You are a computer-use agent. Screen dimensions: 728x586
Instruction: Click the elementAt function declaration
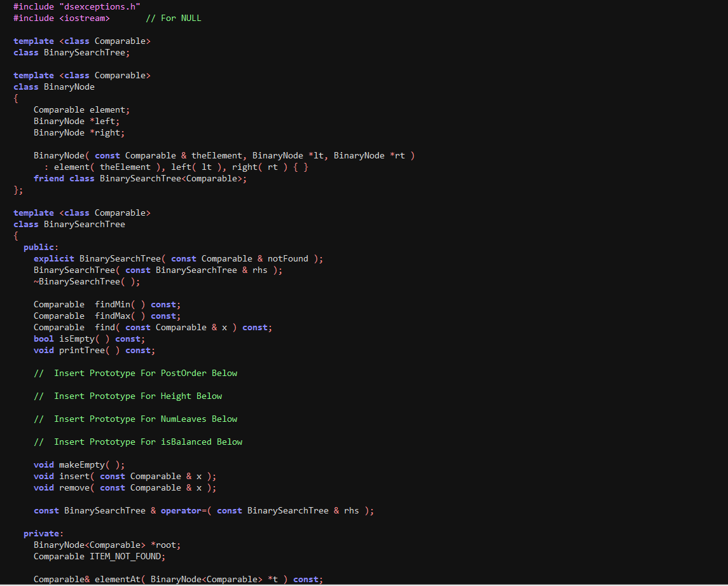[x=178, y=579]
